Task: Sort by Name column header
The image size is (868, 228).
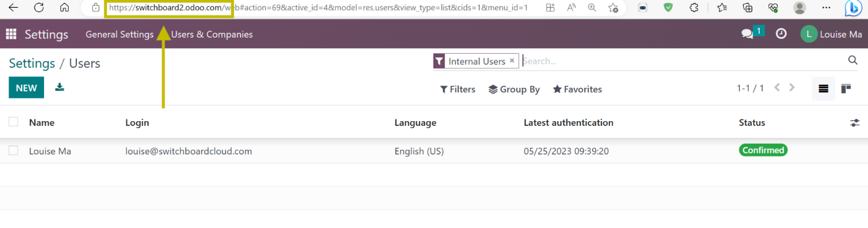Action: [42, 122]
